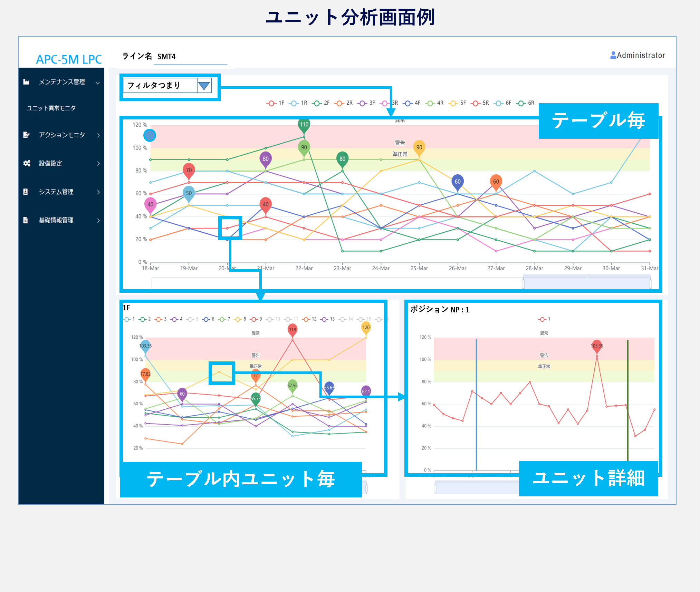The height and width of the screenshot is (592, 700).
Task: Click the APC-5M LPC logo link
Action: (69, 59)
